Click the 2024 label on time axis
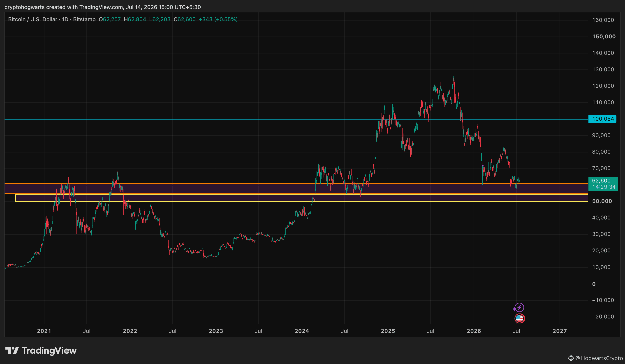Screen dimensions: 625x364 tap(302, 331)
